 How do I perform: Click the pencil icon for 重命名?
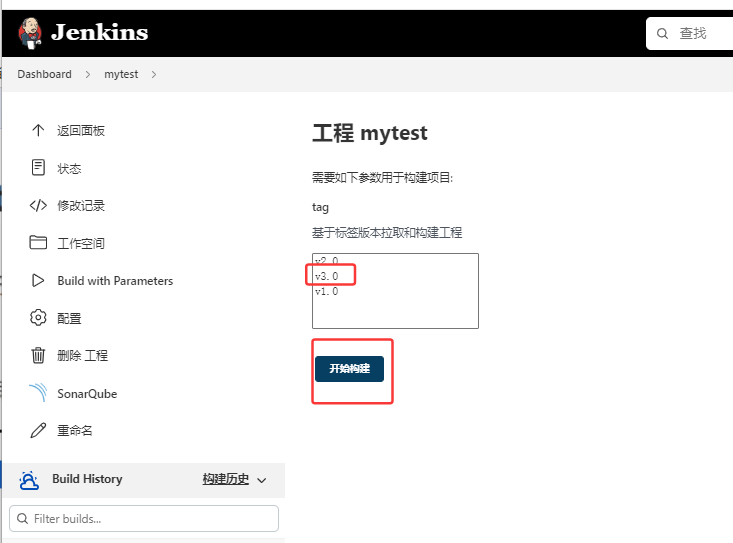pyautogui.click(x=38, y=430)
